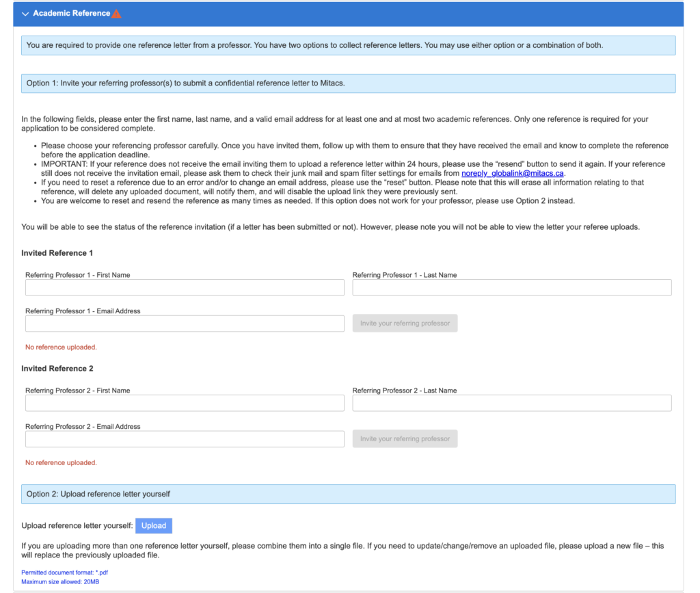
Task: Focus Referring Professor 1 Email Address field
Action: click(x=185, y=324)
